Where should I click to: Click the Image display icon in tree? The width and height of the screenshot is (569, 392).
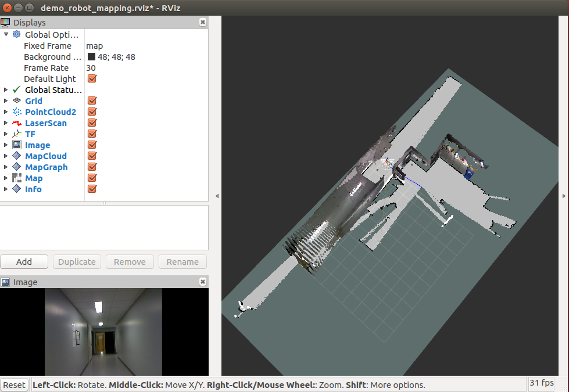coord(17,145)
